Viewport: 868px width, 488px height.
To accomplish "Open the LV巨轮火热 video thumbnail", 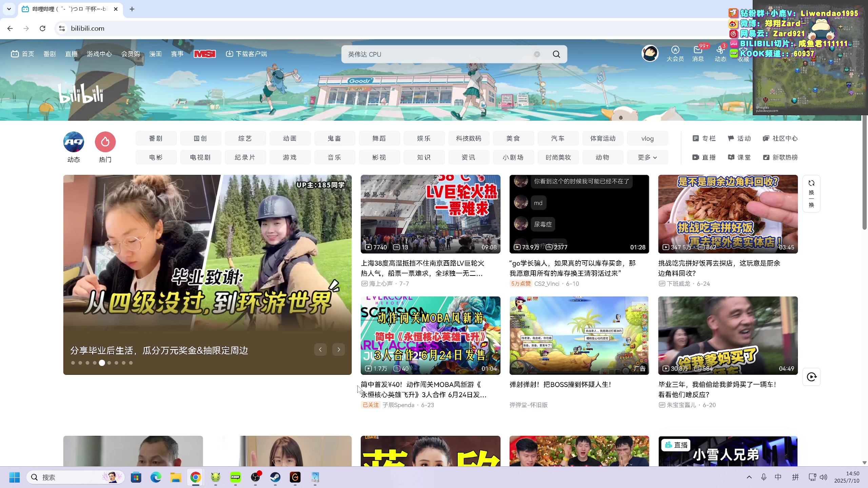I will pos(430,214).
